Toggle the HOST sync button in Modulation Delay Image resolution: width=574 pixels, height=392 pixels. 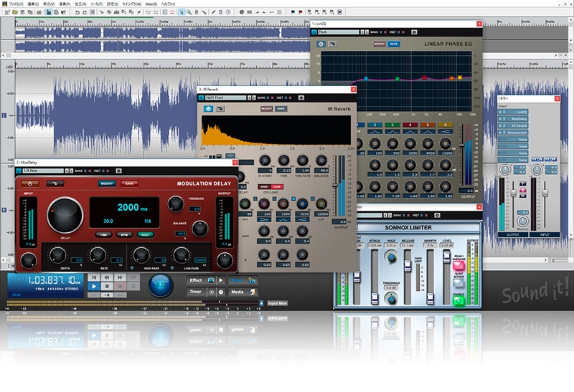tap(146, 234)
